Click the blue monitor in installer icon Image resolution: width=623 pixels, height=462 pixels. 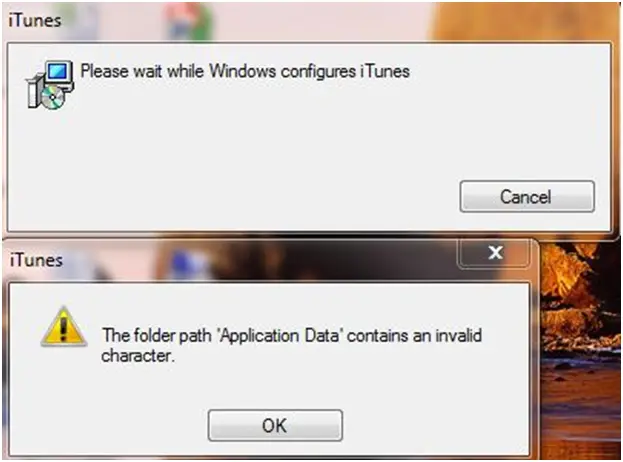tap(59, 72)
